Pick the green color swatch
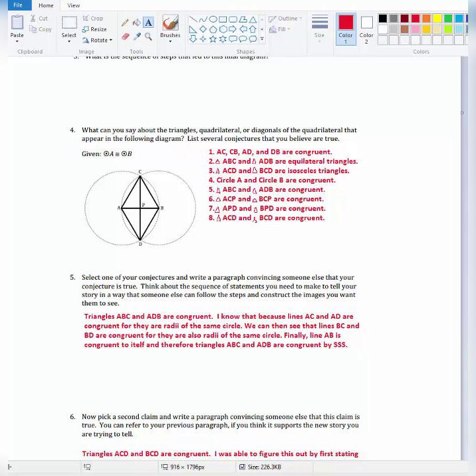This screenshot has width=476, height=476. 448,19
